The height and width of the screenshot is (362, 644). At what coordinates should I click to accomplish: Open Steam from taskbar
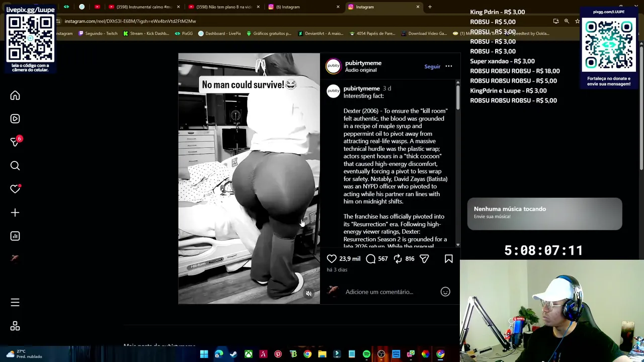233,354
